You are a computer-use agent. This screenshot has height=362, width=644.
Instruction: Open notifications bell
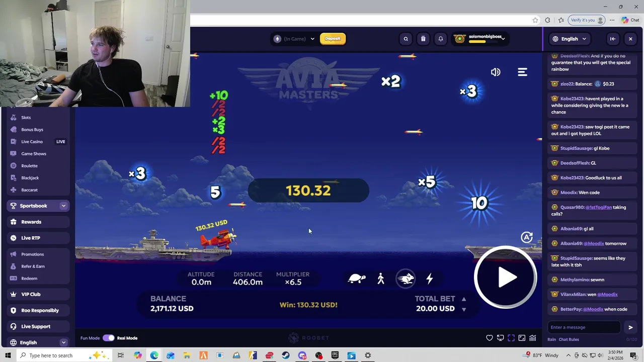[441, 39]
